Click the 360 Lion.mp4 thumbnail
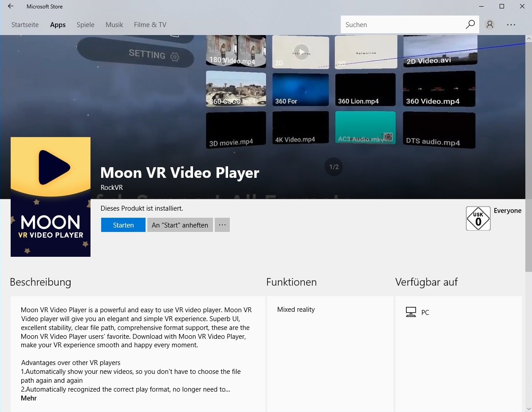Image resolution: width=532 pixels, height=412 pixels. tap(366, 90)
